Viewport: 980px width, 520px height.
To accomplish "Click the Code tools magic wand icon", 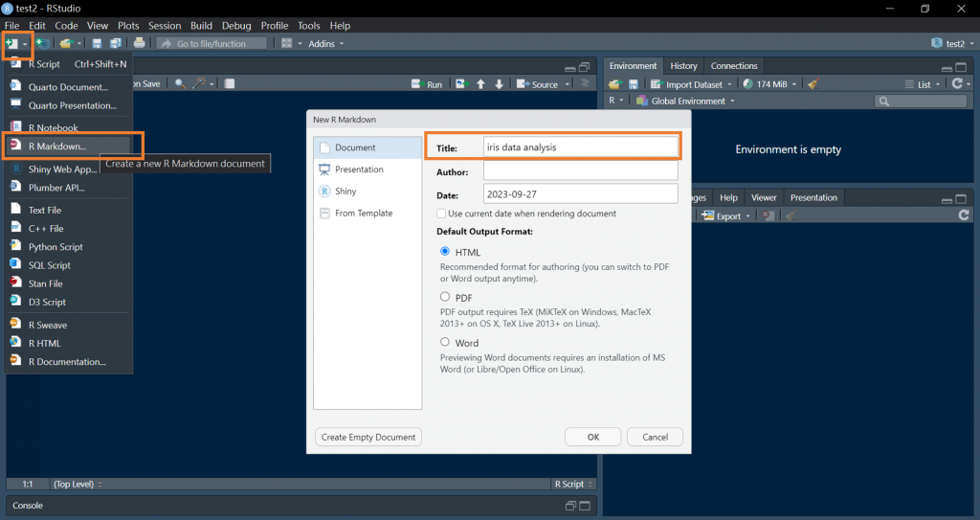I will (199, 83).
